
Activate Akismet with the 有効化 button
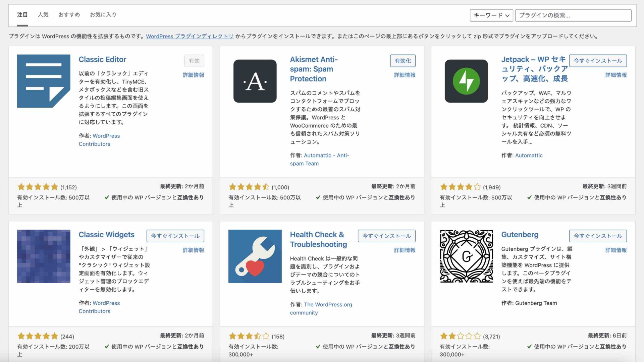point(402,61)
